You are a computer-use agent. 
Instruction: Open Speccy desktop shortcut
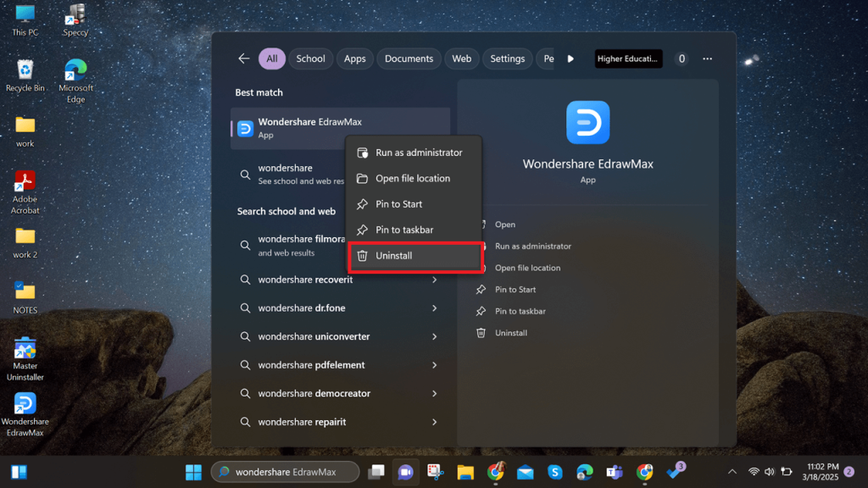click(x=75, y=20)
